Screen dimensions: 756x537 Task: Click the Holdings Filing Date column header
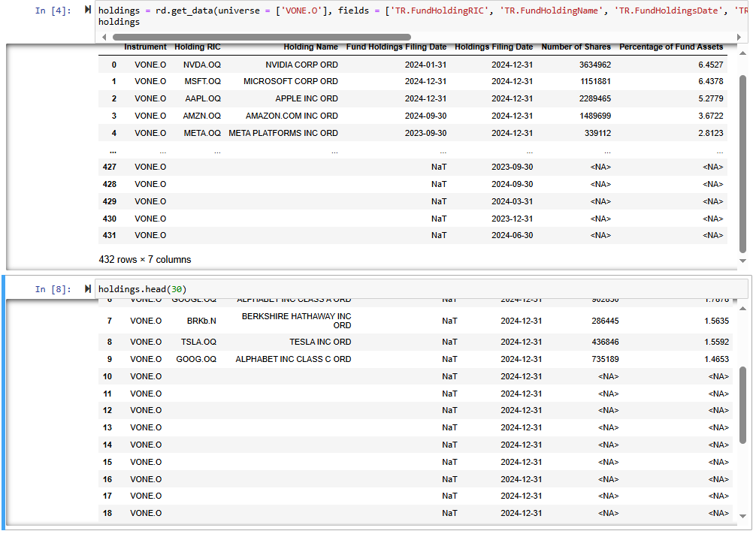[x=494, y=47]
